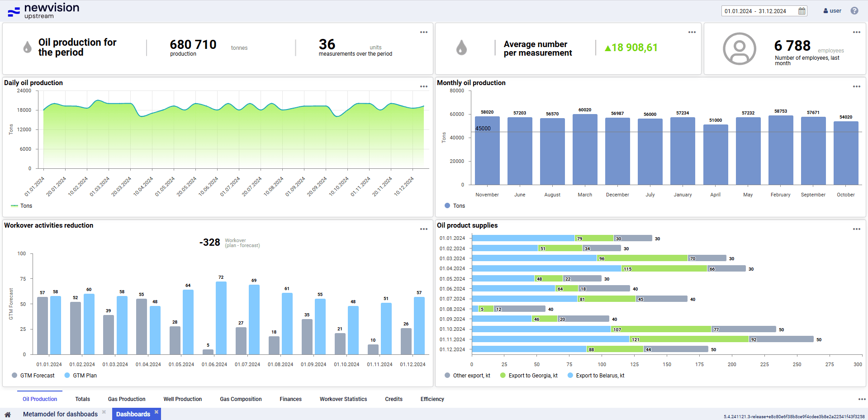This screenshot has height=420, width=868.
Task: Switch to the Workover Statistics tab
Action: 343,399
